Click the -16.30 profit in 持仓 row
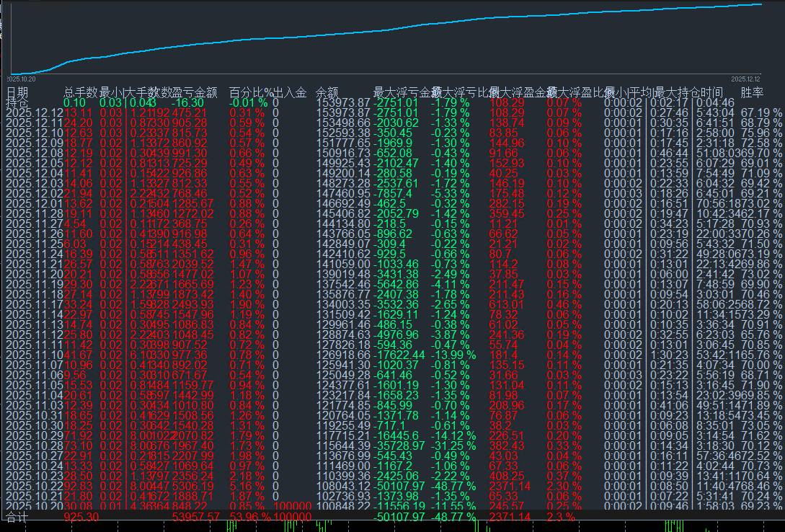Screen dimensions: 785x532 (x=187, y=102)
